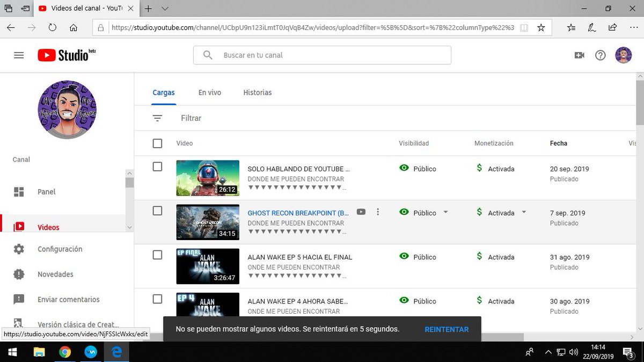Add this page to favorites with star
The height and width of the screenshot is (362, 644).
541,27
